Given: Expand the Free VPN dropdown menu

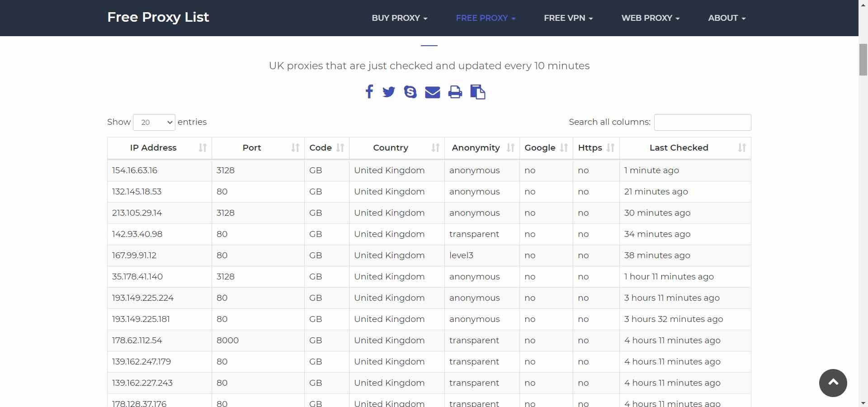Looking at the screenshot, I should (x=568, y=18).
